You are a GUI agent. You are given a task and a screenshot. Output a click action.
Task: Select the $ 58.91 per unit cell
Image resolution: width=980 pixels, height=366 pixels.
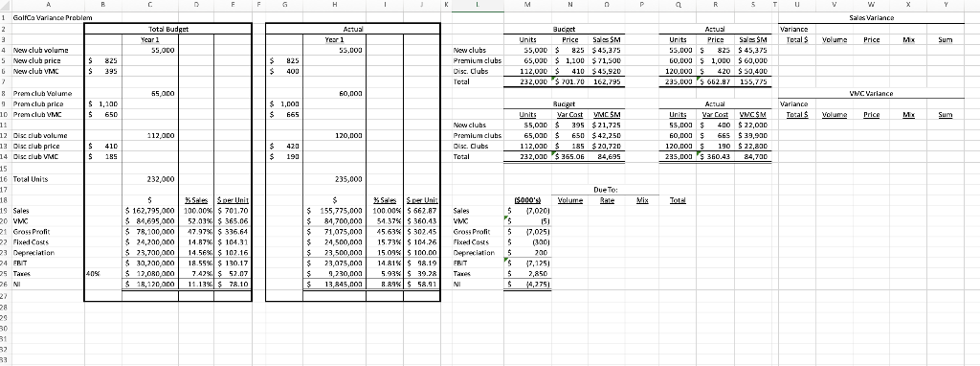421,284
